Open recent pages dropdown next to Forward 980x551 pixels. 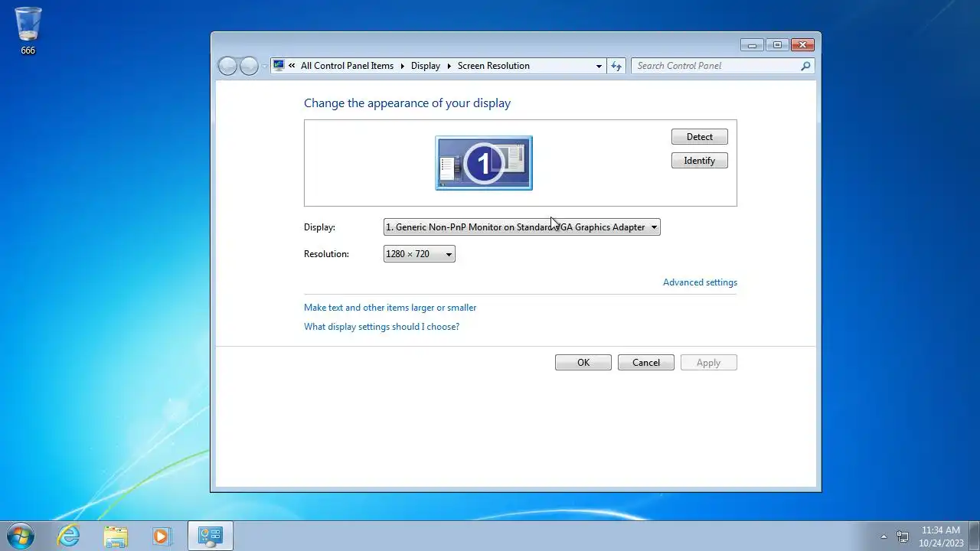point(265,67)
